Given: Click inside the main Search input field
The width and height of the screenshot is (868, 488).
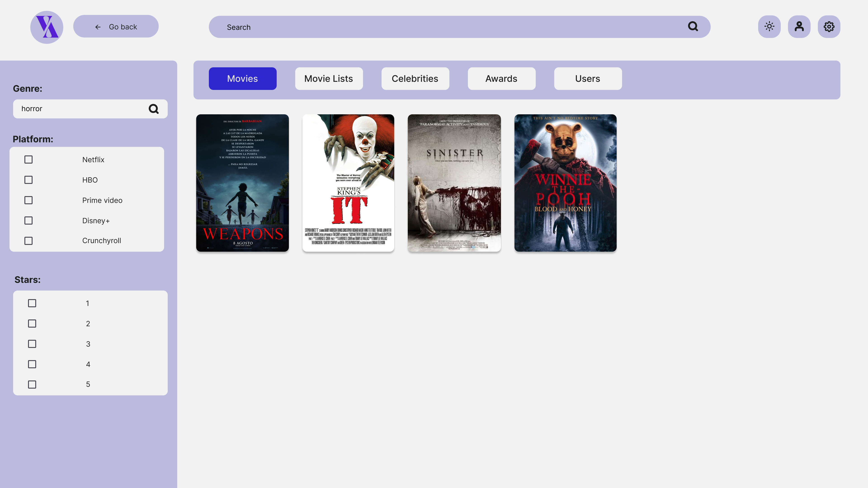Looking at the screenshot, I should [404, 27].
